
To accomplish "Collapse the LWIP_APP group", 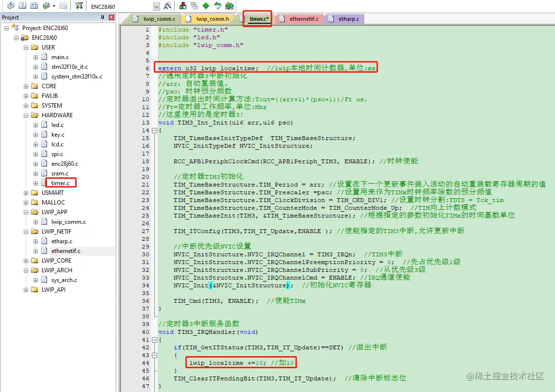I will pos(26,212).
